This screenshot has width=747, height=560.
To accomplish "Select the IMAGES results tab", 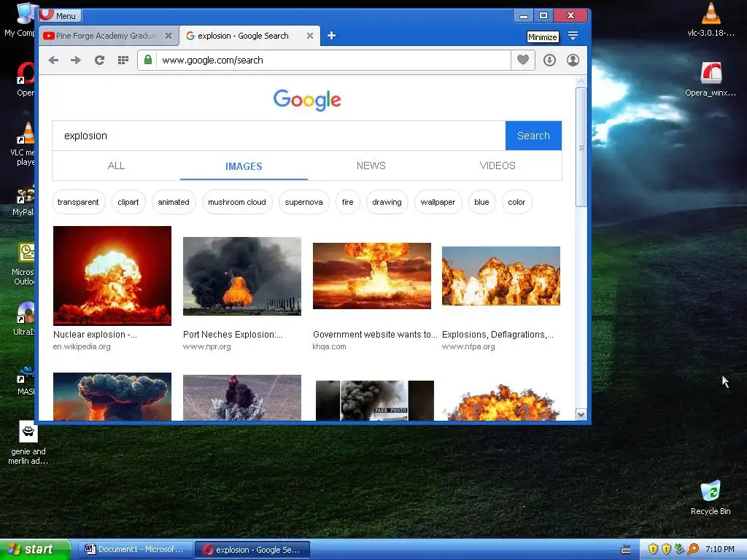I will (x=244, y=166).
